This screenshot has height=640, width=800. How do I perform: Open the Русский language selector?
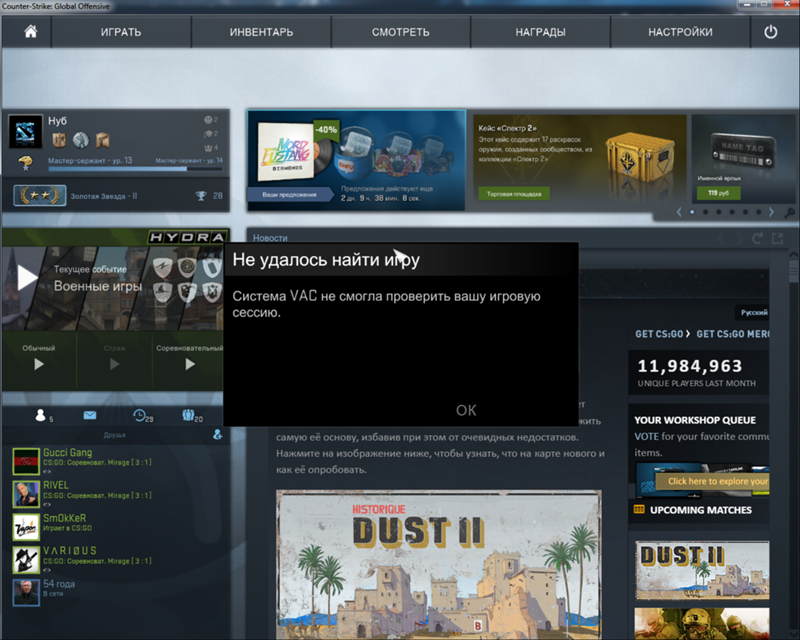pos(754,312)
